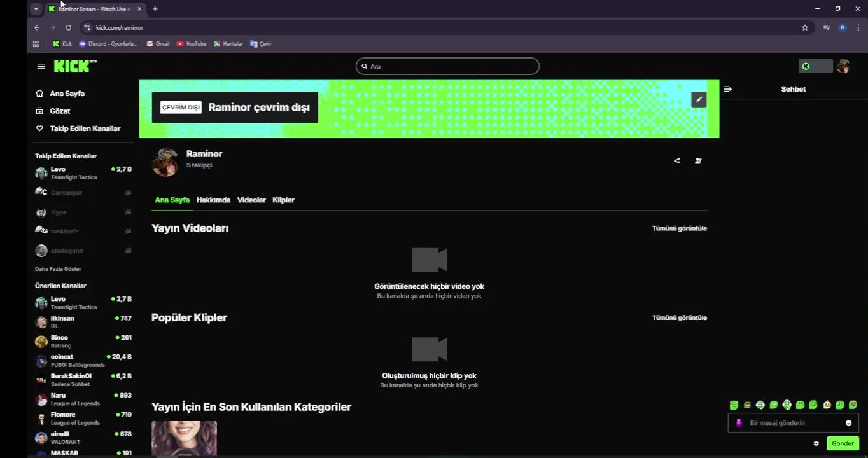This screenshot has height=458, width=868.
Task: Open Flomore recommended channel
Action: 83,419
